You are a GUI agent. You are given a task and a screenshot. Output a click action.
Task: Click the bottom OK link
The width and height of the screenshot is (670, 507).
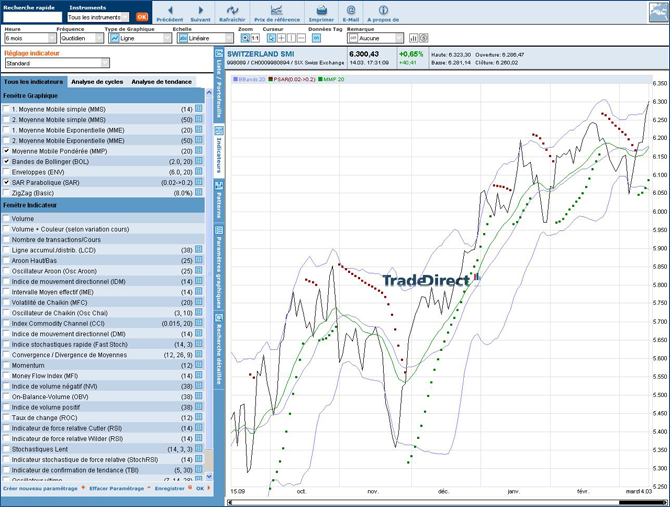point(200,488)
